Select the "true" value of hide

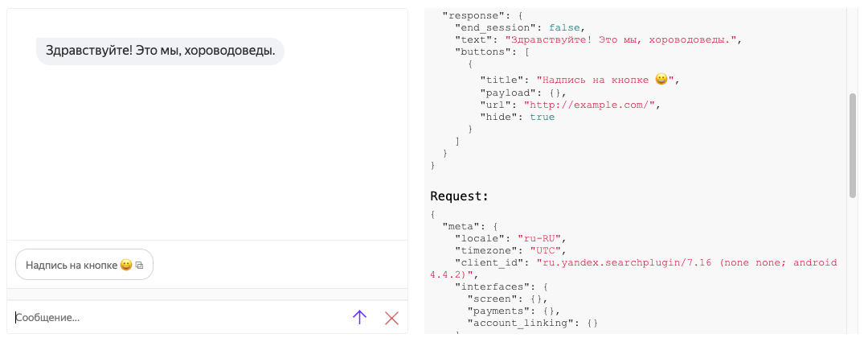coord(542,117)
